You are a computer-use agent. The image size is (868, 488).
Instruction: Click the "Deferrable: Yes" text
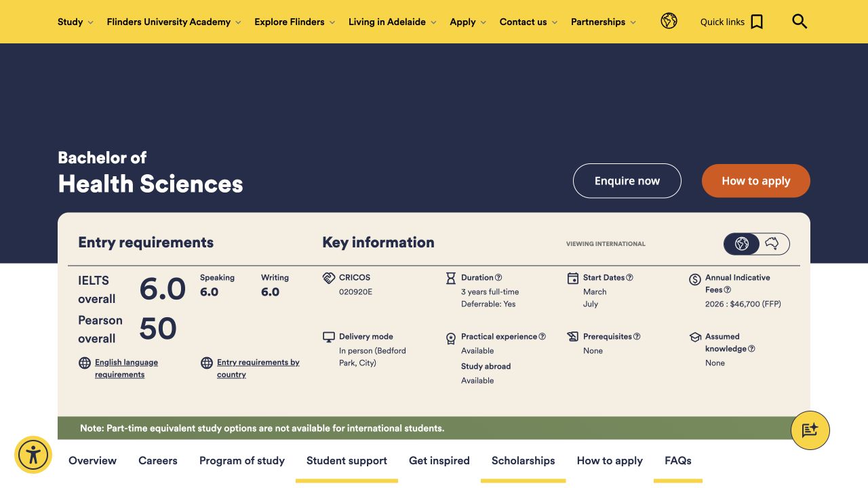[488, 304]
